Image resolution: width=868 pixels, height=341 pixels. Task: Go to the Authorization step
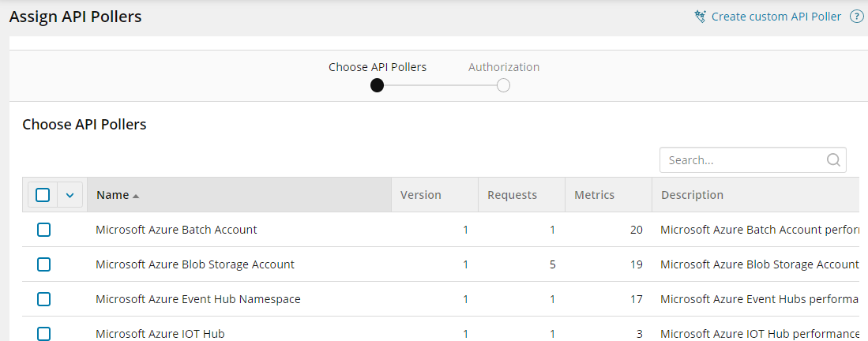(504, 67)
